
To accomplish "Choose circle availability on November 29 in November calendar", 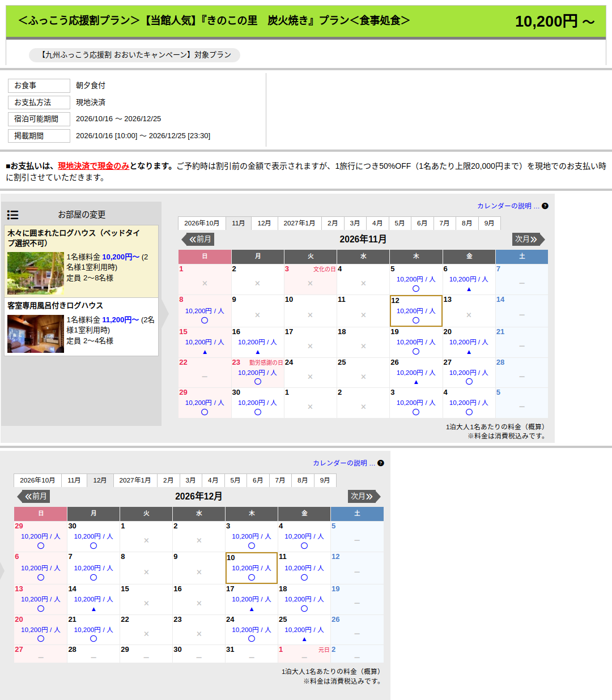I will click(x=205, y=412).
